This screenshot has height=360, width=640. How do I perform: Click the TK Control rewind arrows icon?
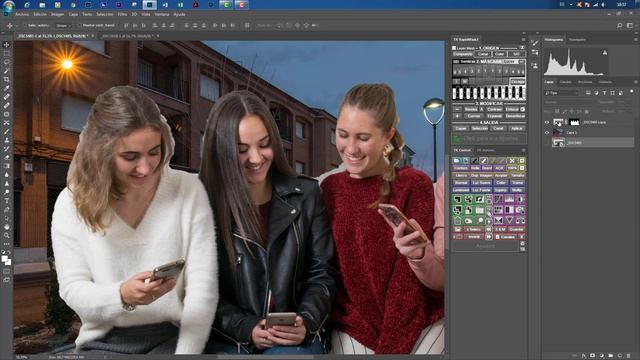point(489,229)
